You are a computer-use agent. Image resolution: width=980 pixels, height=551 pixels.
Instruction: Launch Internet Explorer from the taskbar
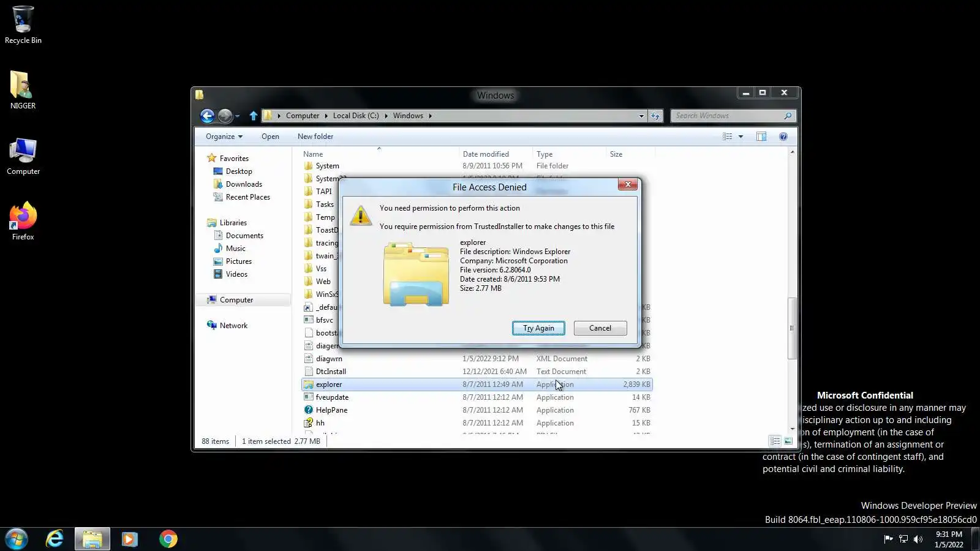(x=55, y=539)
